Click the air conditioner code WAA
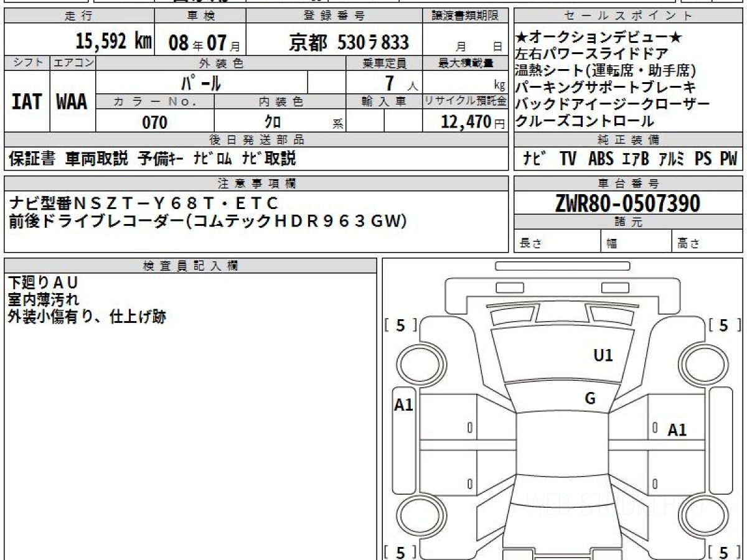This screenshot has width=747, height=560. [72, 102]
